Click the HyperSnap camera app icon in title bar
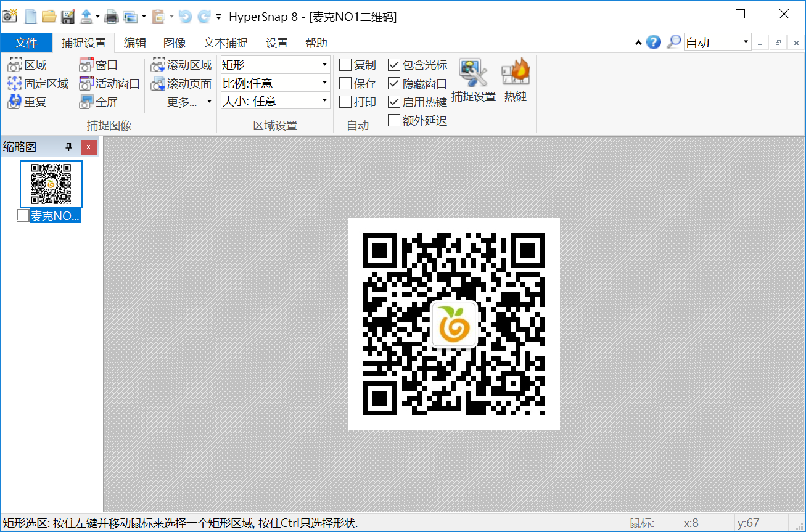Image resolution: width=806 pixels, height=532 pixels. point(9,16)
